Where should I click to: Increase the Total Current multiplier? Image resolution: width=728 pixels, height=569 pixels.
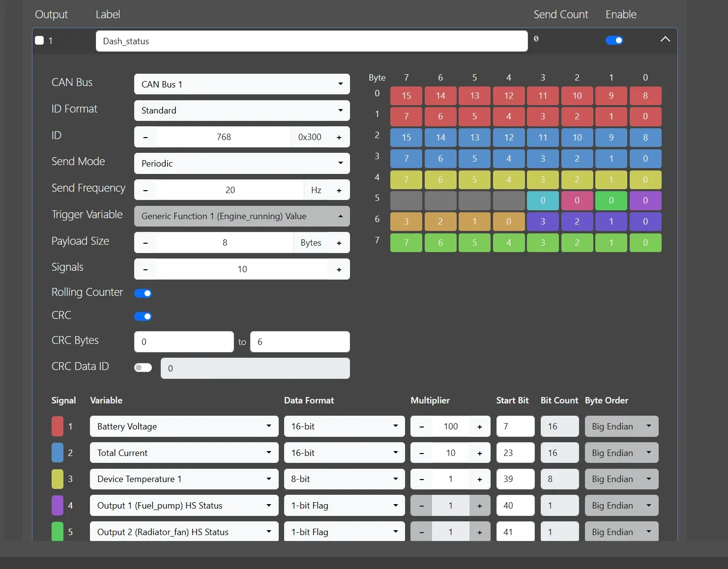480,453
